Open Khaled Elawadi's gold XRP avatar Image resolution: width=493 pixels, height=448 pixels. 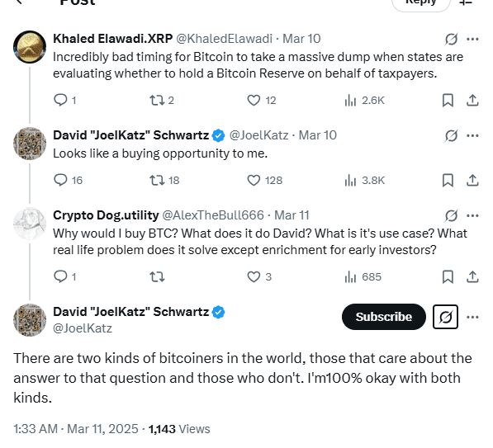[30, 47]
